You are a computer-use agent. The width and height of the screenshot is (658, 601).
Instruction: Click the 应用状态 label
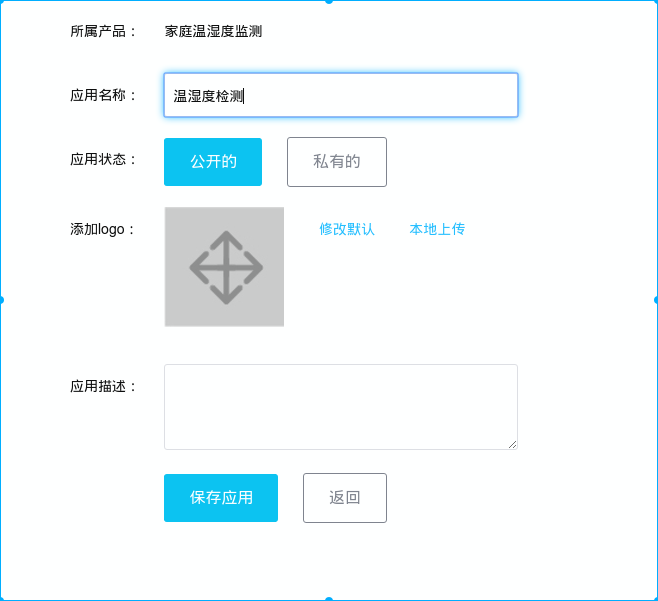pyautogui.click(x=103, y=159)
